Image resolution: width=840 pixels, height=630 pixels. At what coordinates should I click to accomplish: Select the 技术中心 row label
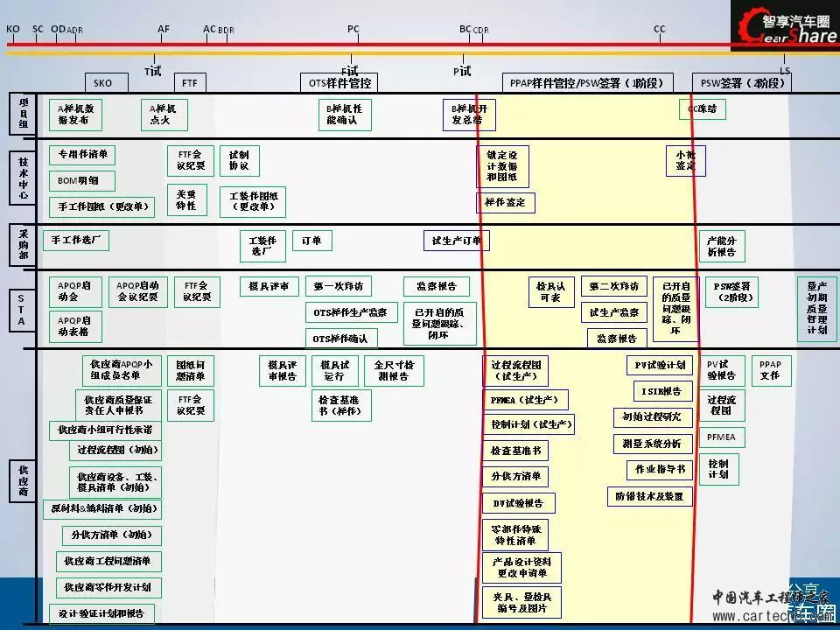tap(23, 178)
